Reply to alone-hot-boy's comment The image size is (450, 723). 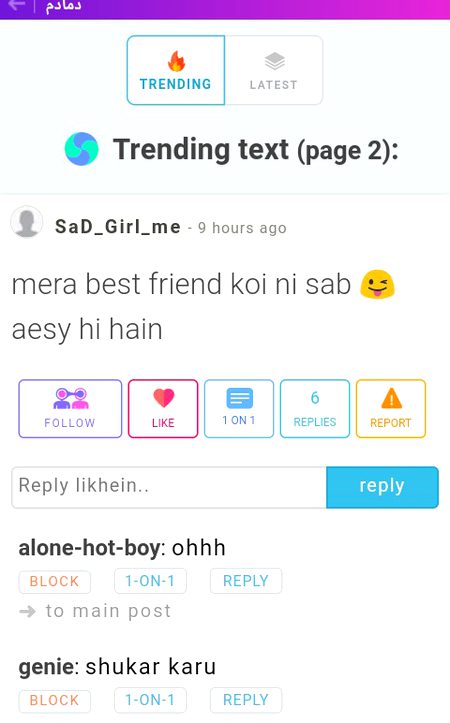click(246, 581)
